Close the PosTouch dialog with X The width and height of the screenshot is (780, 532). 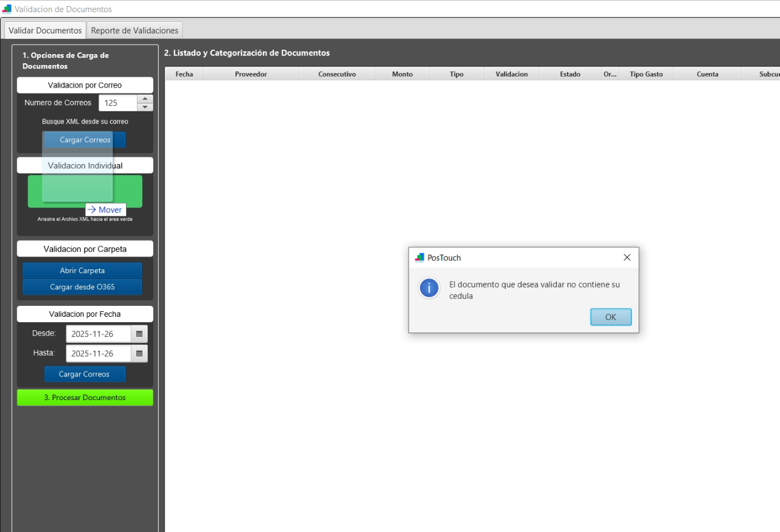(x=627, y=258)
